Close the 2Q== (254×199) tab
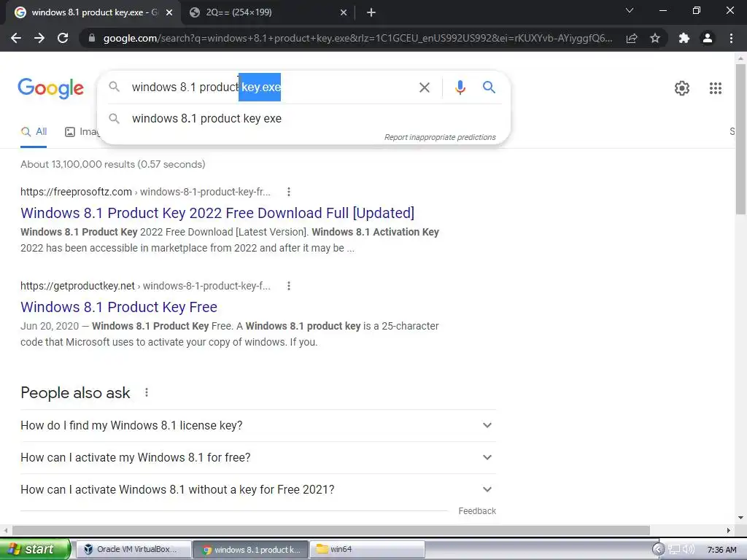Viewport: 747px width, 560px height. click(344, 13)
